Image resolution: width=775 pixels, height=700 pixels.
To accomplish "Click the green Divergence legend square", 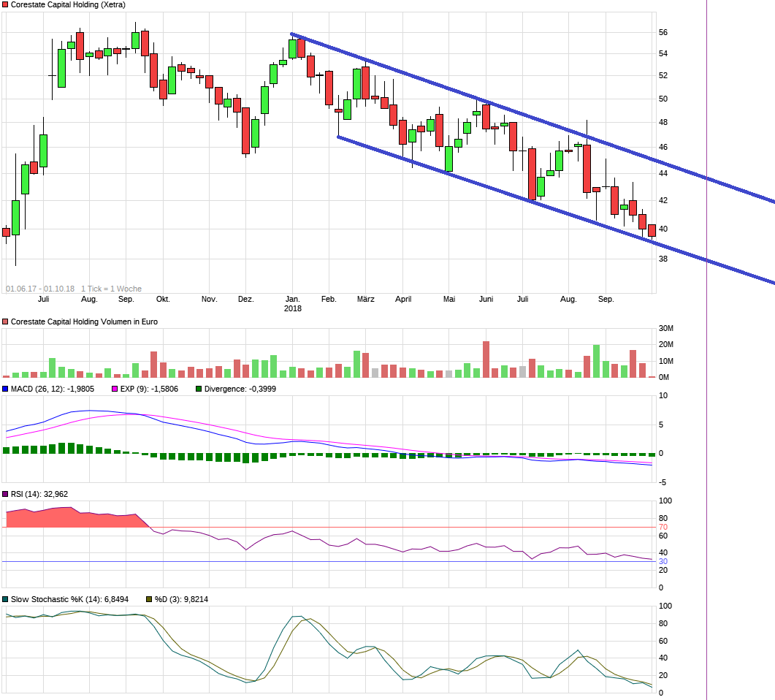I will (197, 387).
